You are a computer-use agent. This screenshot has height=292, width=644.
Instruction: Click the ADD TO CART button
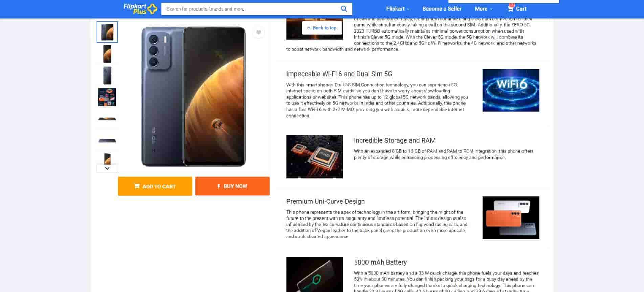click(155, 186)
